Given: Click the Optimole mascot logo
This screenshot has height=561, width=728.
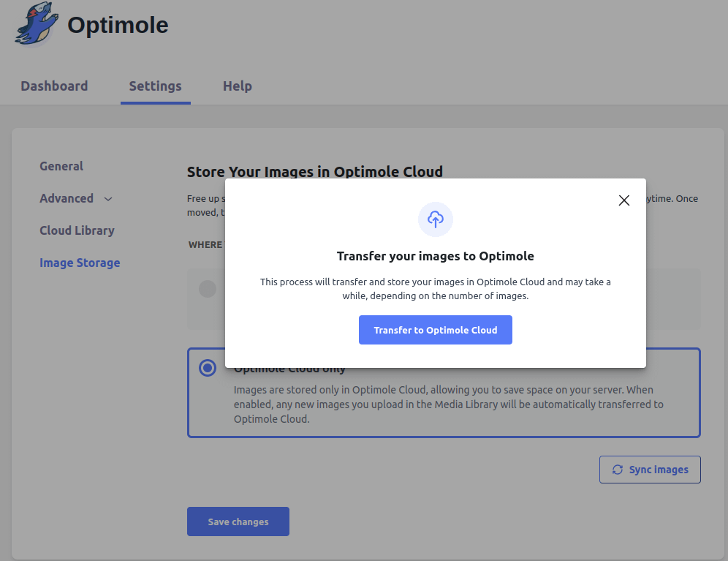Looking at the screenshot, I should click(x=34, y=25).
